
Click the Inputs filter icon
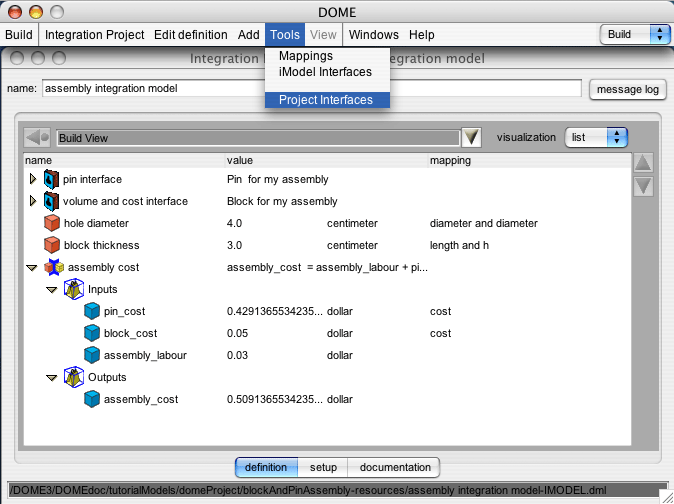(x=74, y=289)
